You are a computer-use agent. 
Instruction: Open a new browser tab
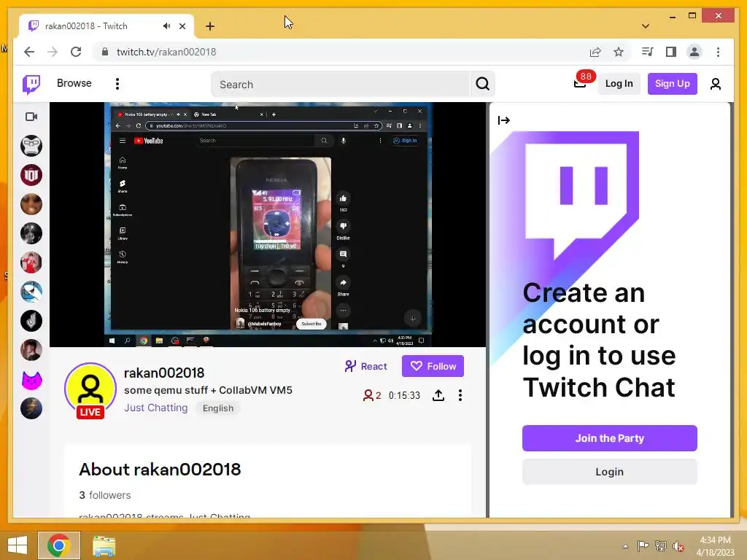pos(210,26)
